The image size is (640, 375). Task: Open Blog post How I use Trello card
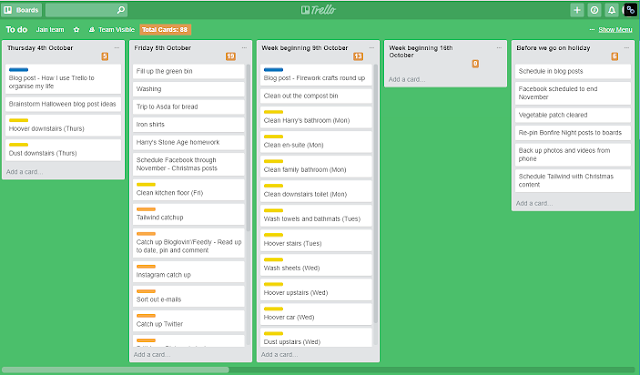pos(63,79)
